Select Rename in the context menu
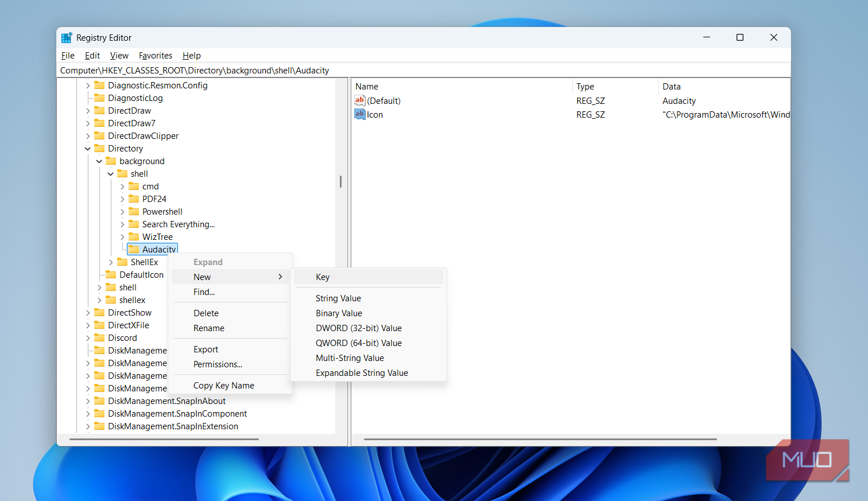The height and width of the screenshot is (501, 868). (230, 328)
